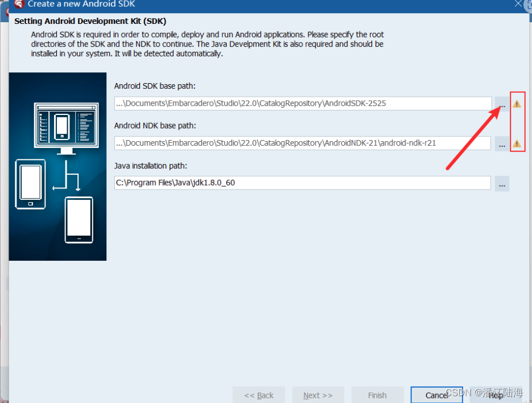The image size is (532, 403).
Task: Click the Java installation path field
Action: click(303, 183)
